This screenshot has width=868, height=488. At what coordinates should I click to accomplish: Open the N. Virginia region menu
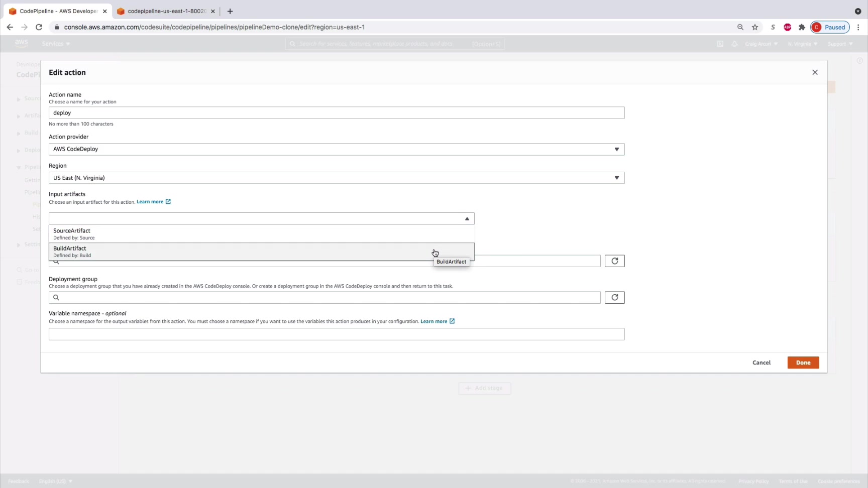(x=802, y=44)
